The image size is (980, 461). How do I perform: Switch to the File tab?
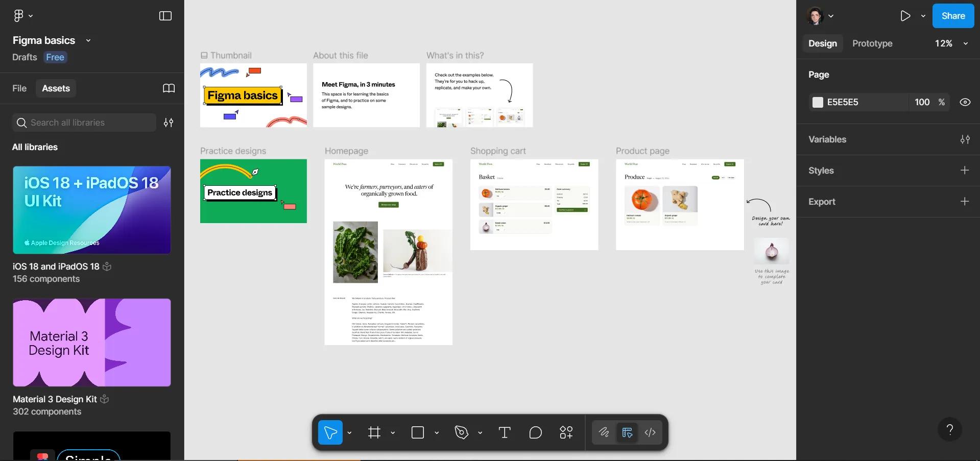[x=19, y=88]
